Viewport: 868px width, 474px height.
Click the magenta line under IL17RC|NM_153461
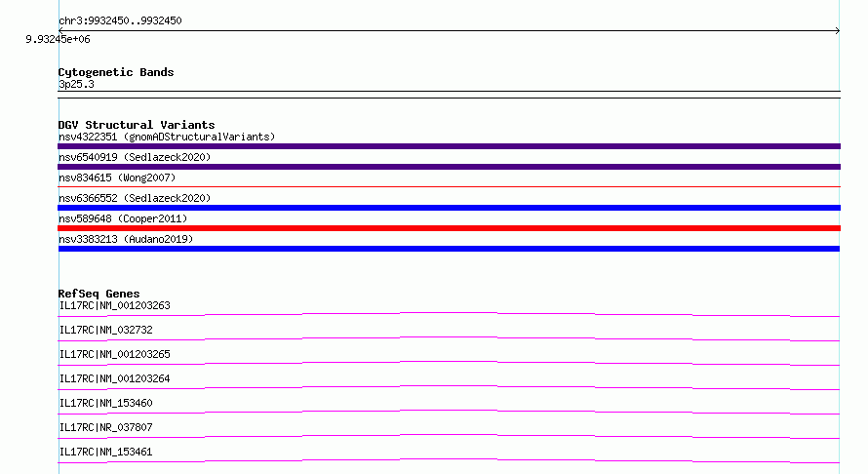[449, 460]
